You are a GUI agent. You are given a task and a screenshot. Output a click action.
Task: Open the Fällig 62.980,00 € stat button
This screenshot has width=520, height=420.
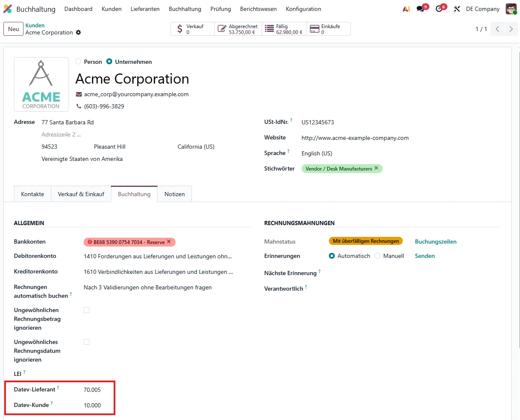284,29
